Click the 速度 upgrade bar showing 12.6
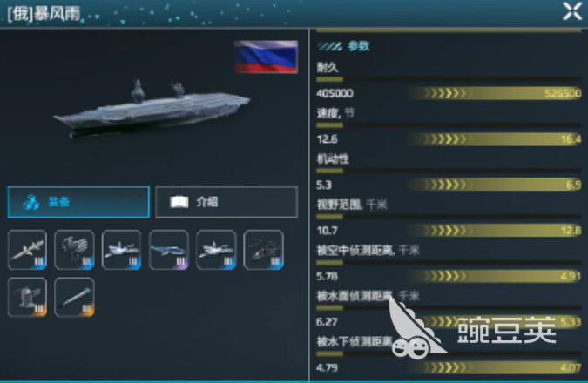588x383 pixels. click(x=449, y=139)
